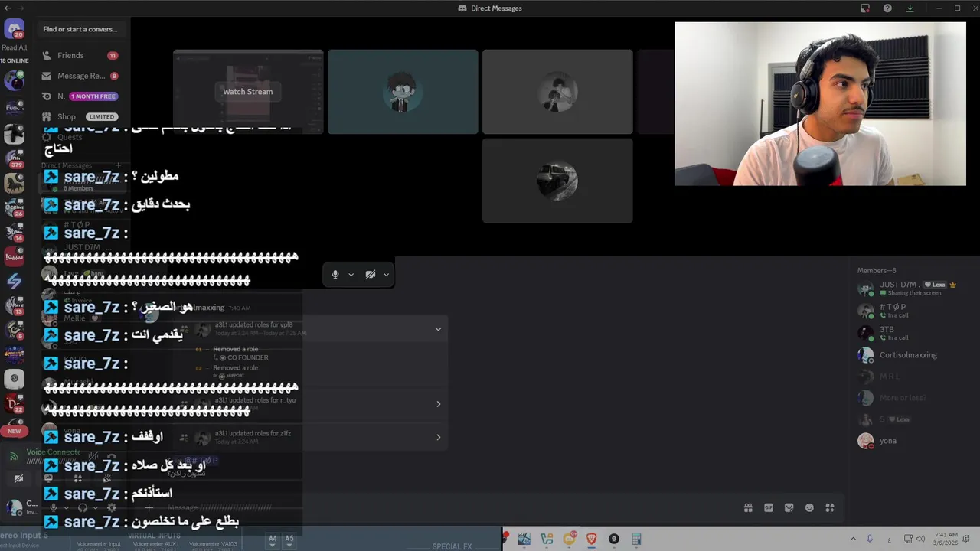980x551 pixels.
Task: Open User Settings gear icon
Action: coord(112,507)
